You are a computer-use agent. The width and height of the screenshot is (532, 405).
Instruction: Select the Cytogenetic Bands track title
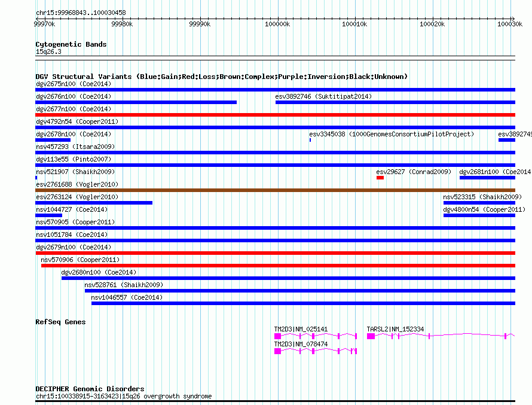pyautogui.click(x=71, y=44)
